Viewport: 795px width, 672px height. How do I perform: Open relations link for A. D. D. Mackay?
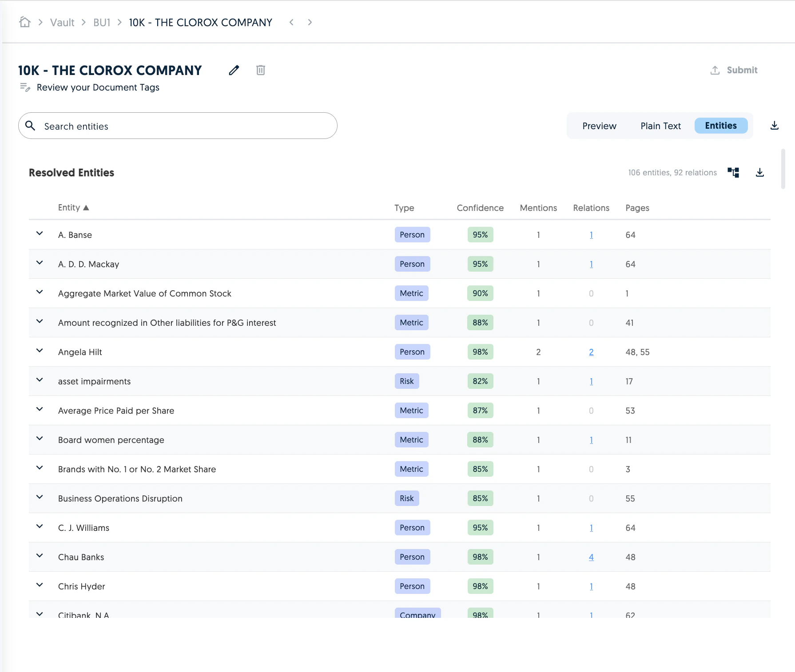tap(591, 264)
